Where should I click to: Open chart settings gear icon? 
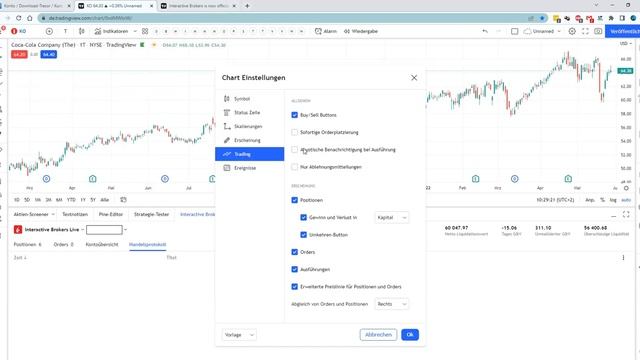[x=572, y=31]
